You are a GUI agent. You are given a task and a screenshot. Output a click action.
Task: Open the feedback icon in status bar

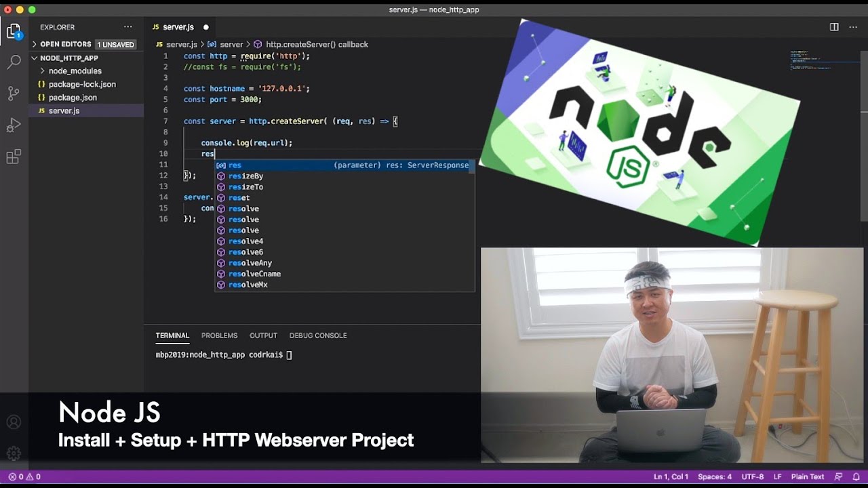[839, 476]
